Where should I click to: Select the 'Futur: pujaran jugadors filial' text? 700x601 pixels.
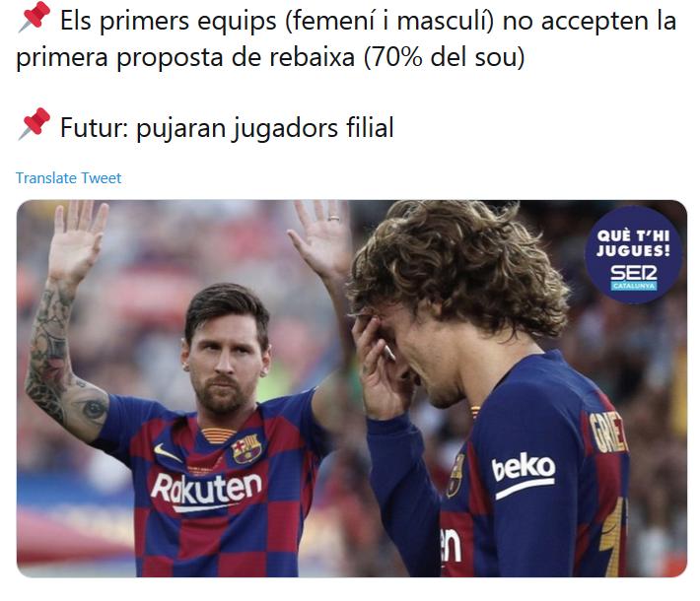click(x=227, y=128)
